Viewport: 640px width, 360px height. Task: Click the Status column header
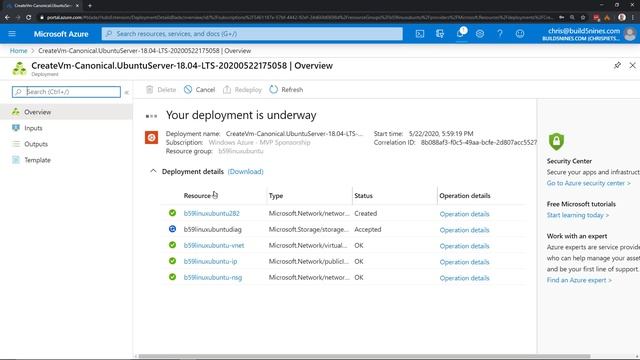(x=363, y=196)
